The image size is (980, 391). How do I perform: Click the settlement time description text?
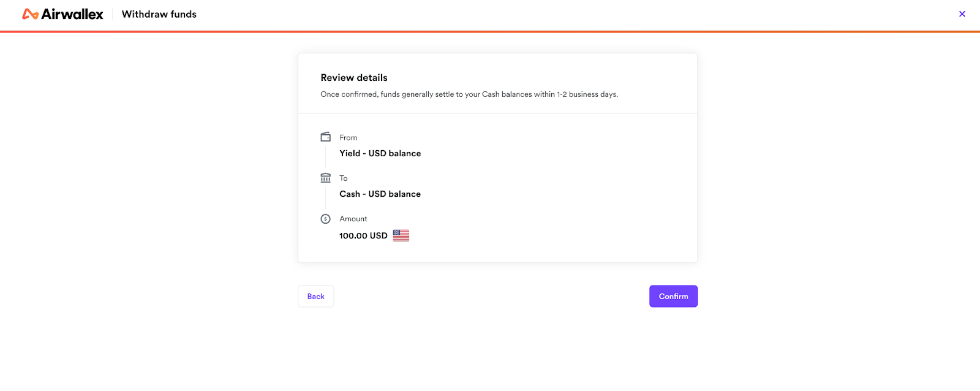[x=469, y=94]
